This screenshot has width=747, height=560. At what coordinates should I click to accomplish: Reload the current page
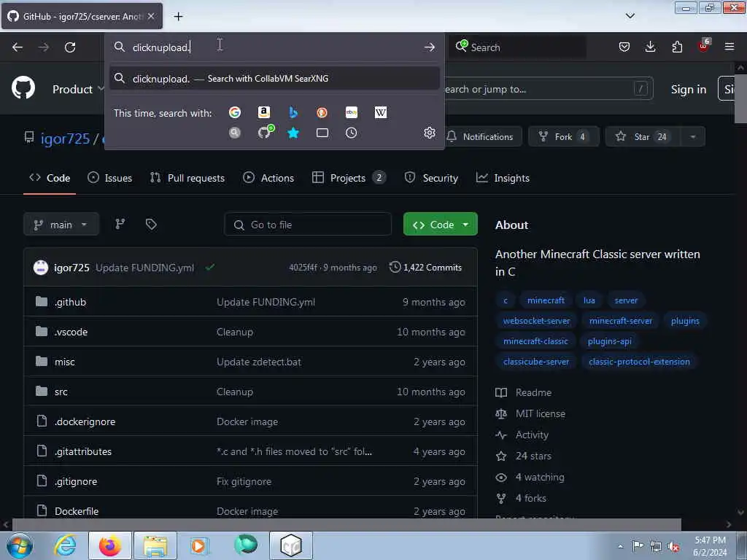pos(70,47)
